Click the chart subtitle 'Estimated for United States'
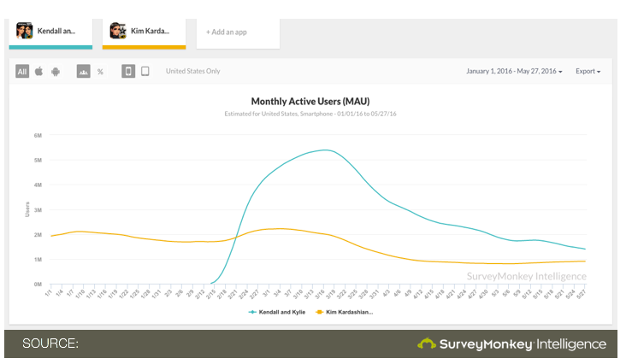Image resolution: width=638 pixels, height=364 pixels. pos(310,114)
